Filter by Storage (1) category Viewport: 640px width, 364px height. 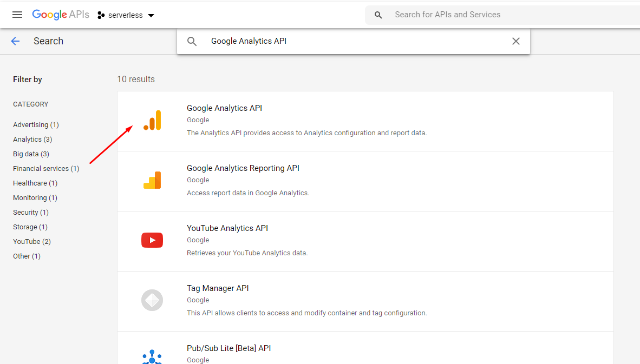point(30,227)
